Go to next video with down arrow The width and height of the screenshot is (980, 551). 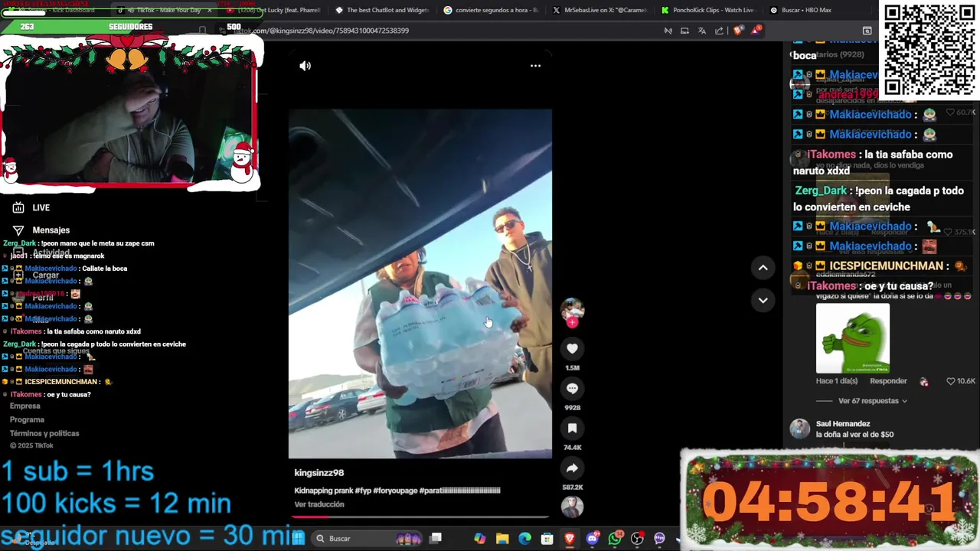pyautogui.click(x=763, y=300)
